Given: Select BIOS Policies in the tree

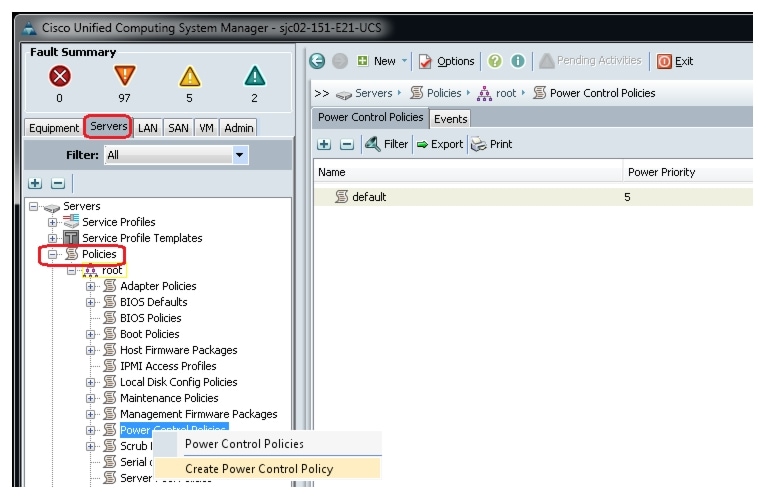Looking at the screenshot, I should 150,318.
